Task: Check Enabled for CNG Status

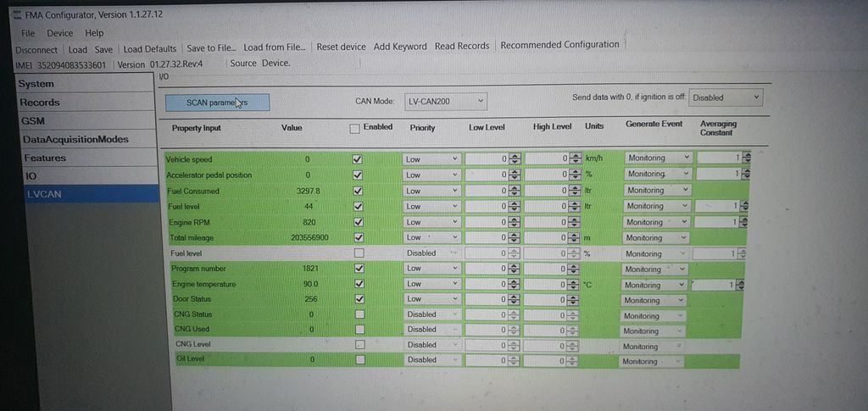Action: (x=359, y=314)
